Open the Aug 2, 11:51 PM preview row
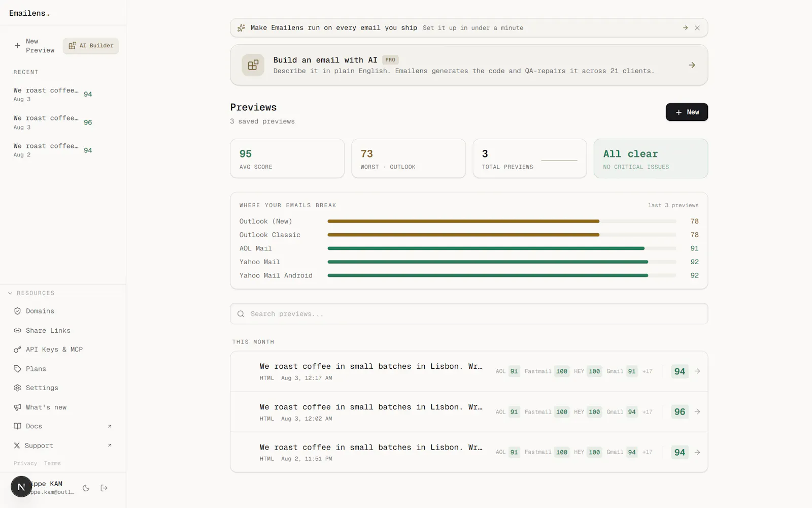Screen dimensions: 812x508 (x=469, y=452)
